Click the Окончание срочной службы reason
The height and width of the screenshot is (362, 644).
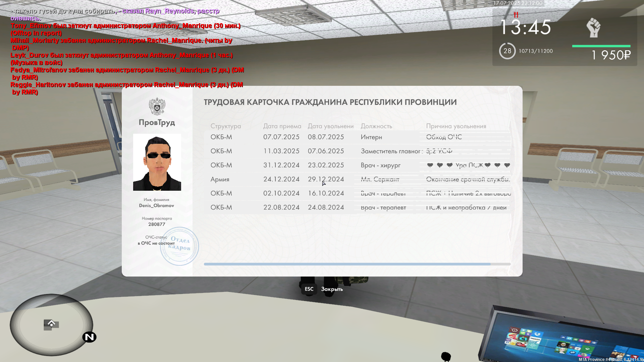coord(468,179)
